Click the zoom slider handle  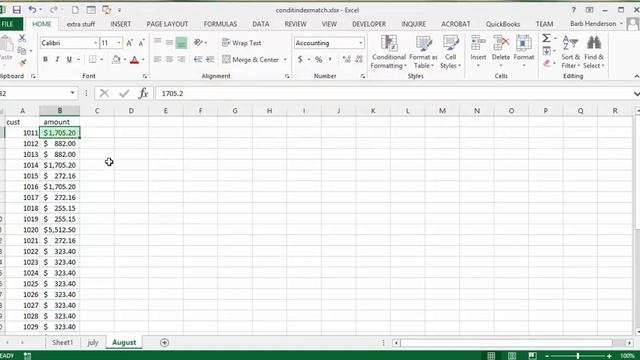point(578,356)
